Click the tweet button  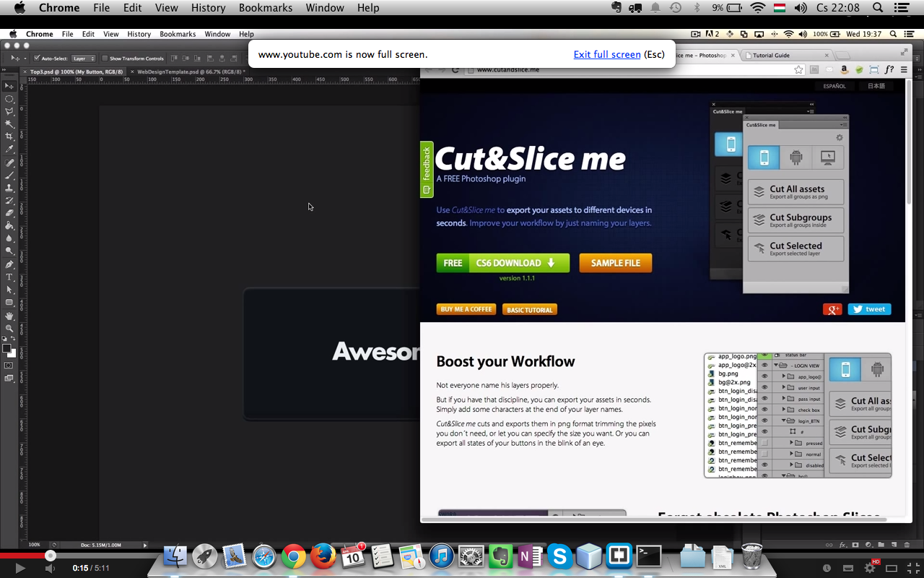point(869,309)
